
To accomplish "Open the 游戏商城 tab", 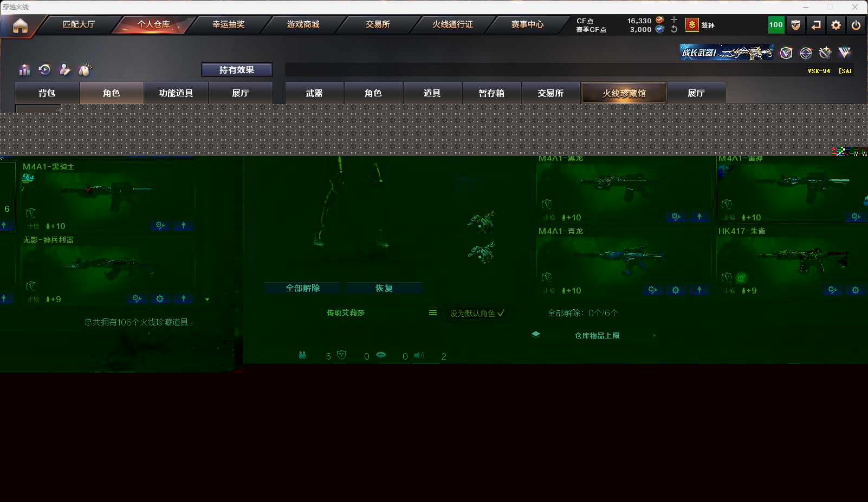I will (303, 24).
